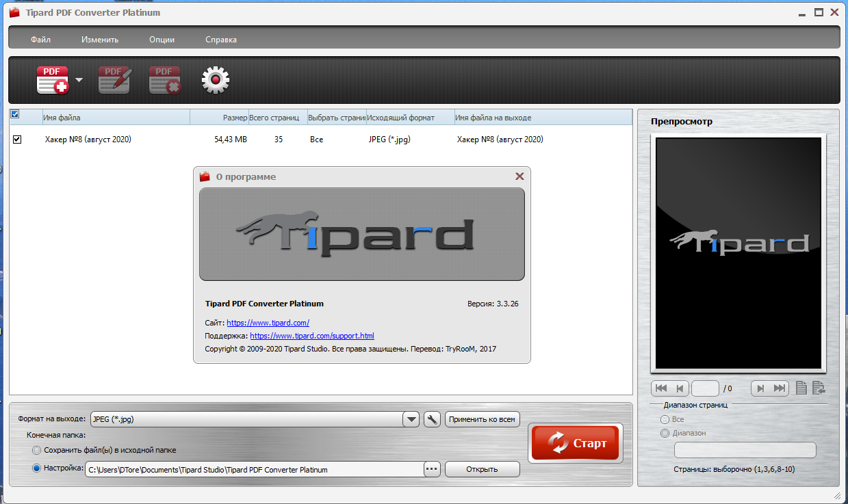Click the Открыть button
Screen dimensions: 848x504
(x=483, y=469)
